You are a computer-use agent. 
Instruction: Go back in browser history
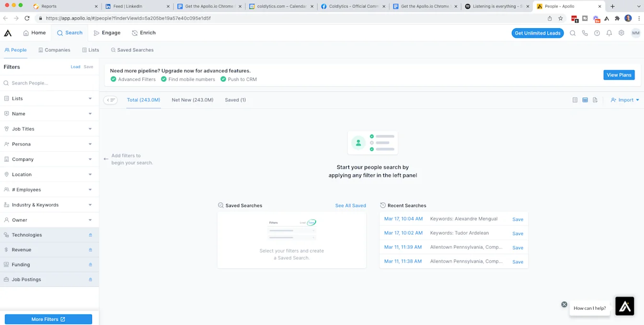[x=6, y=18]
